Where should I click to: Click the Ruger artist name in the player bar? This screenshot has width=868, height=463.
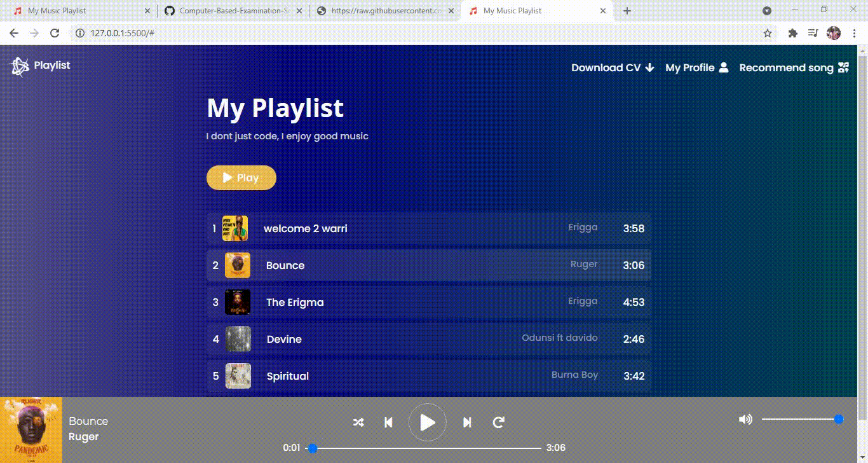point(84,437)
